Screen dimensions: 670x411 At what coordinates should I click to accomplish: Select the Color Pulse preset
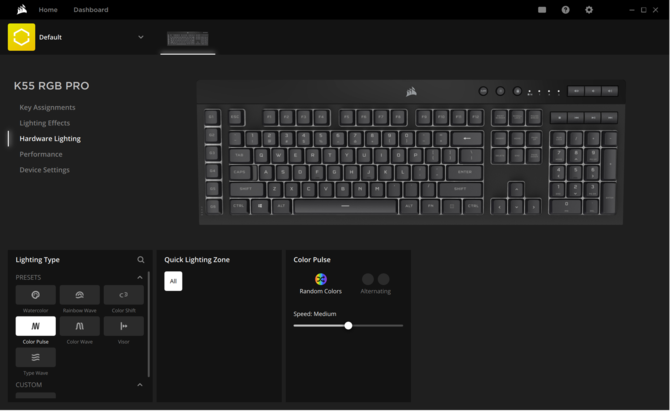pyautogui.click(x=35, y=326)
